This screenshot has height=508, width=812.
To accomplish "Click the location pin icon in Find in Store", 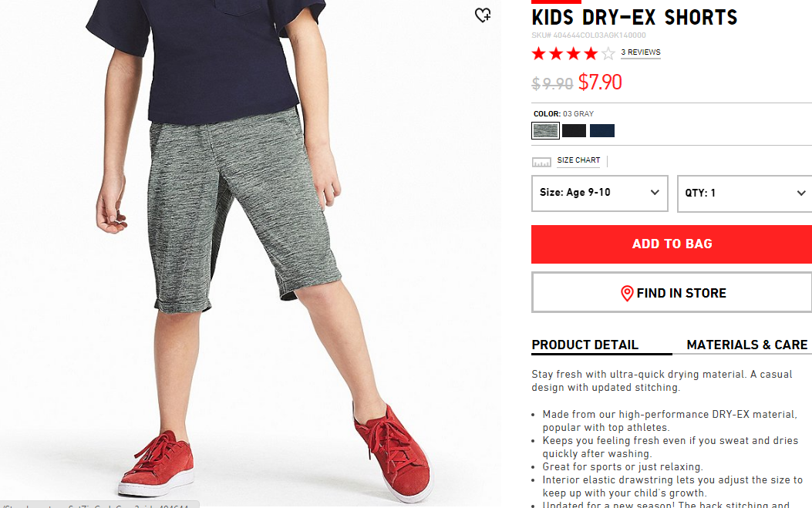I will click(627, 293).
